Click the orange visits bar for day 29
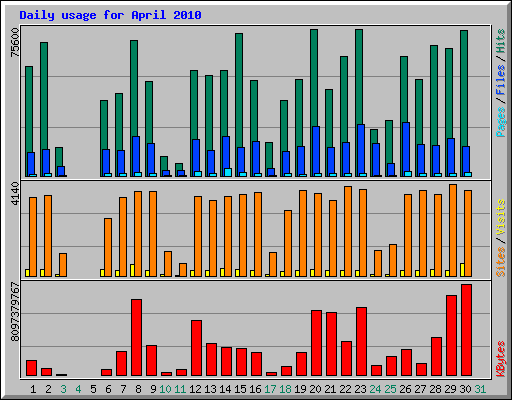This screenshot has height=400, width=512. coord(453,230)
